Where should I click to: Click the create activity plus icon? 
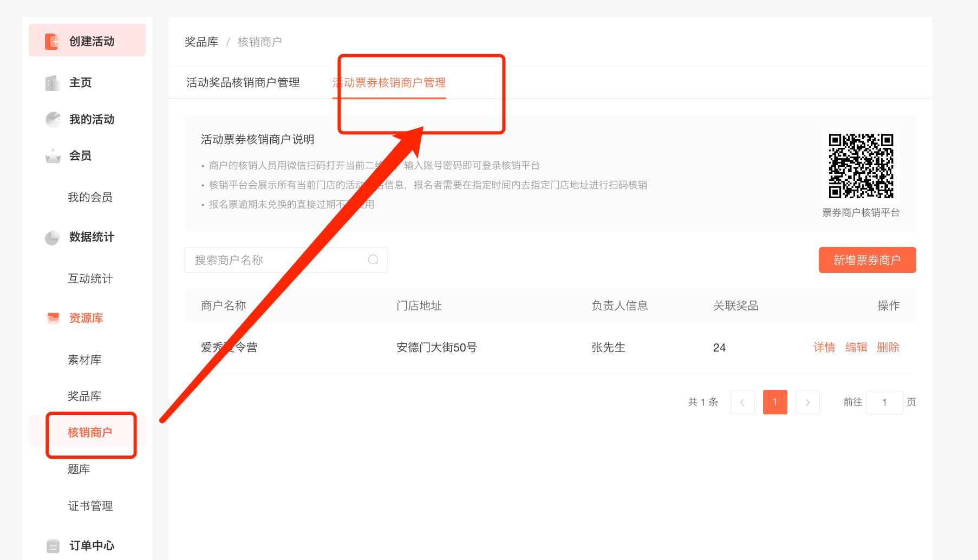point(52,41)
